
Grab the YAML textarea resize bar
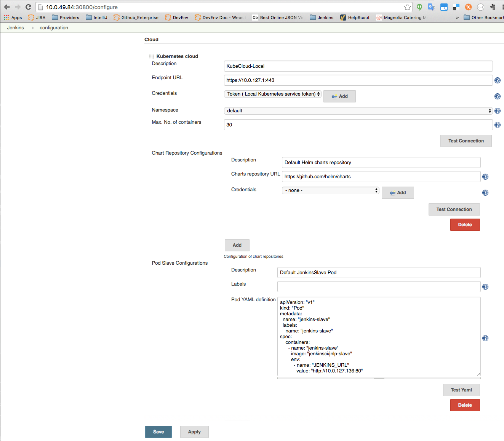pos(379,378)
